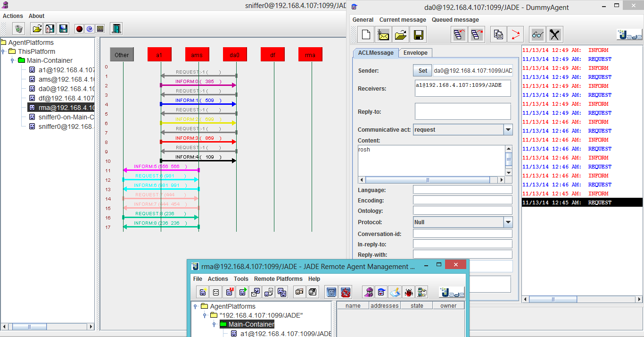Click the red ams agent box
The width and height of the screenshot is (644, 337).
coord(197,55)
